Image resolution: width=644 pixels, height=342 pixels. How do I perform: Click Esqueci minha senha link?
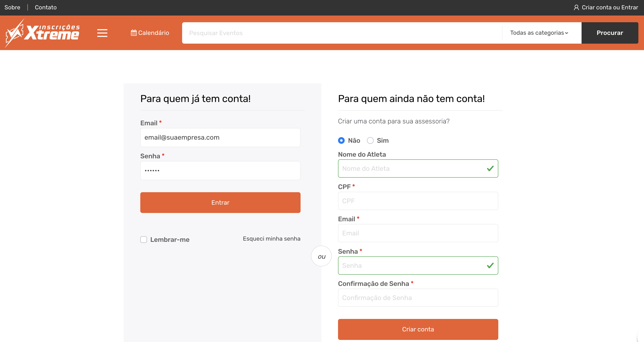pyautogui.click(x=271, y=239)
